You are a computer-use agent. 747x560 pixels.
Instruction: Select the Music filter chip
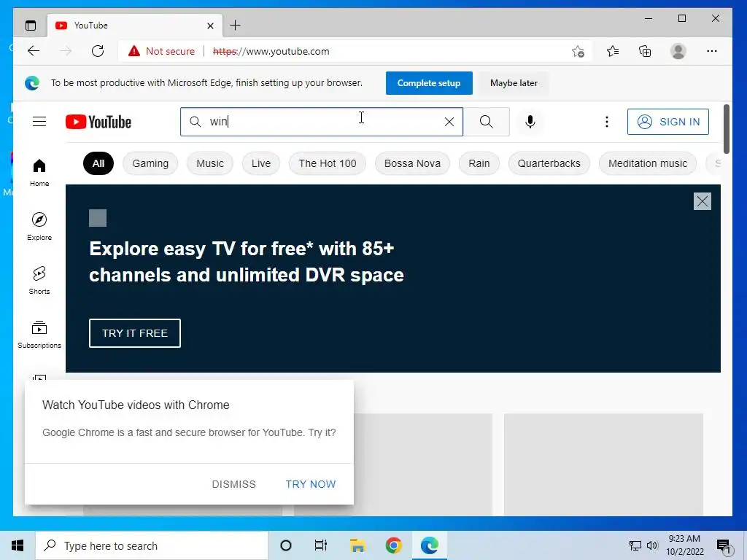point(210,163)
